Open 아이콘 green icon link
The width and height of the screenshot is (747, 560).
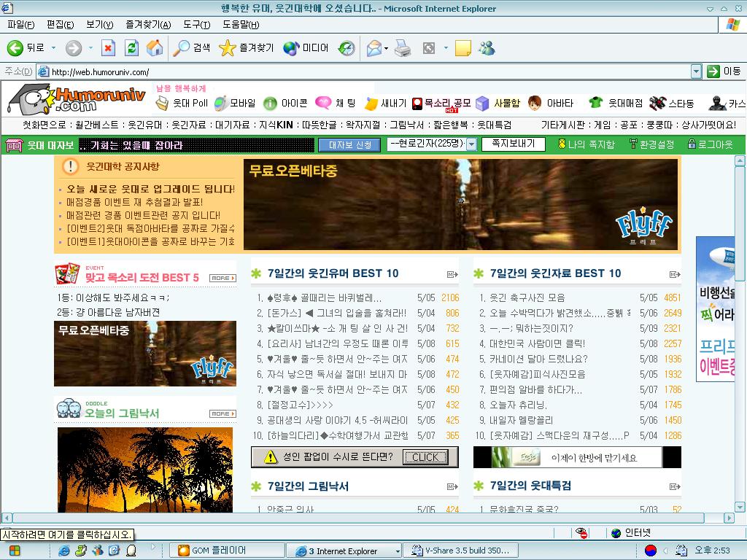tap(285, 103)
